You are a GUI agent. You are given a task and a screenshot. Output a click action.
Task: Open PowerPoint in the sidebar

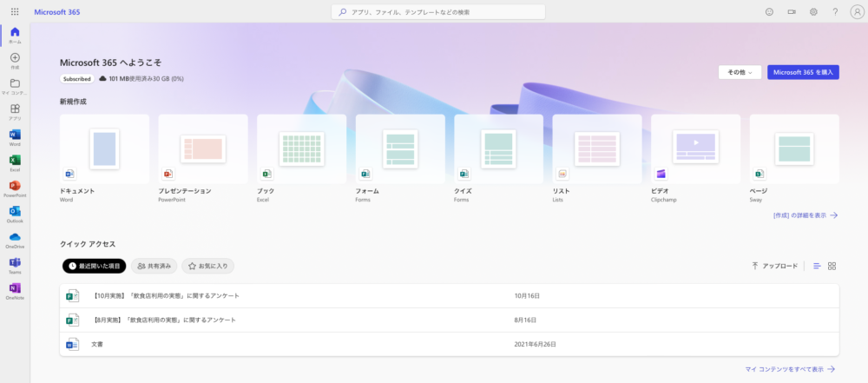point(15,186)
